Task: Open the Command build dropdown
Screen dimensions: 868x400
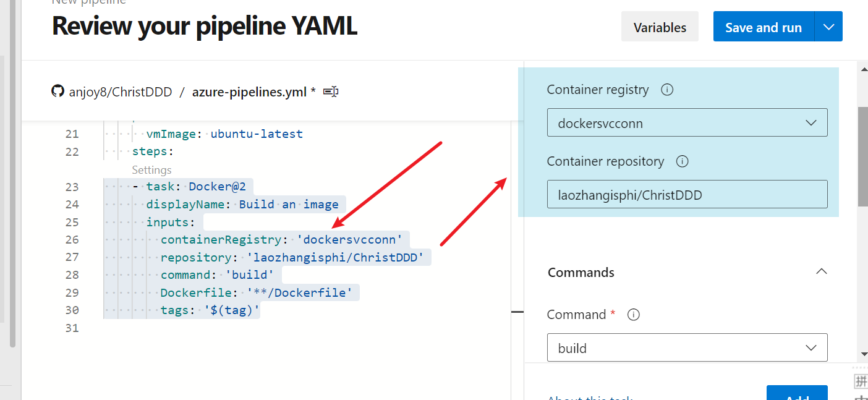Action: point(687,347)
